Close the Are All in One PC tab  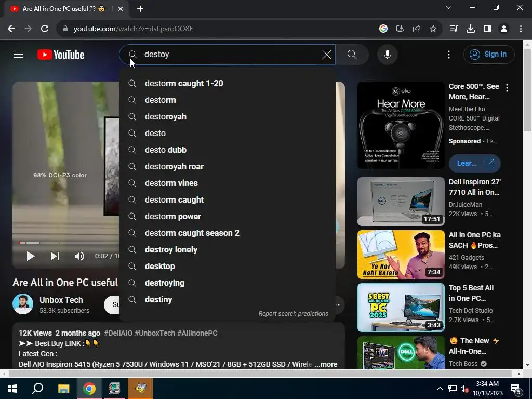(x=121, y=9)
